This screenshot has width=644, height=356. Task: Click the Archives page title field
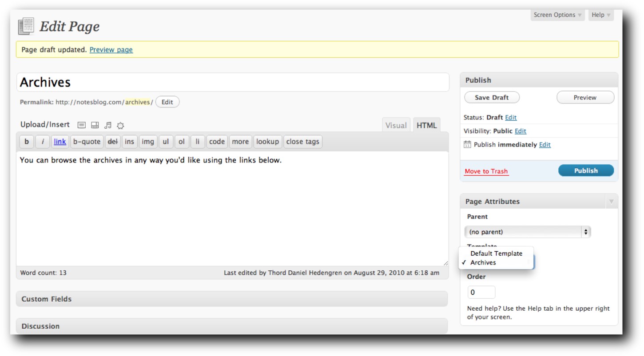[x=233, y=83]
